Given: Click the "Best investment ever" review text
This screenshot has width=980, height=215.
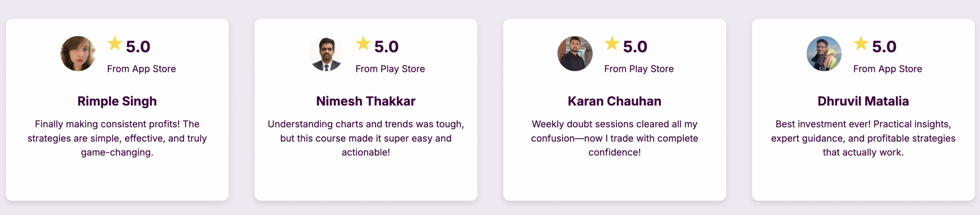Looking at the screenshot, I should coord(863,138).
